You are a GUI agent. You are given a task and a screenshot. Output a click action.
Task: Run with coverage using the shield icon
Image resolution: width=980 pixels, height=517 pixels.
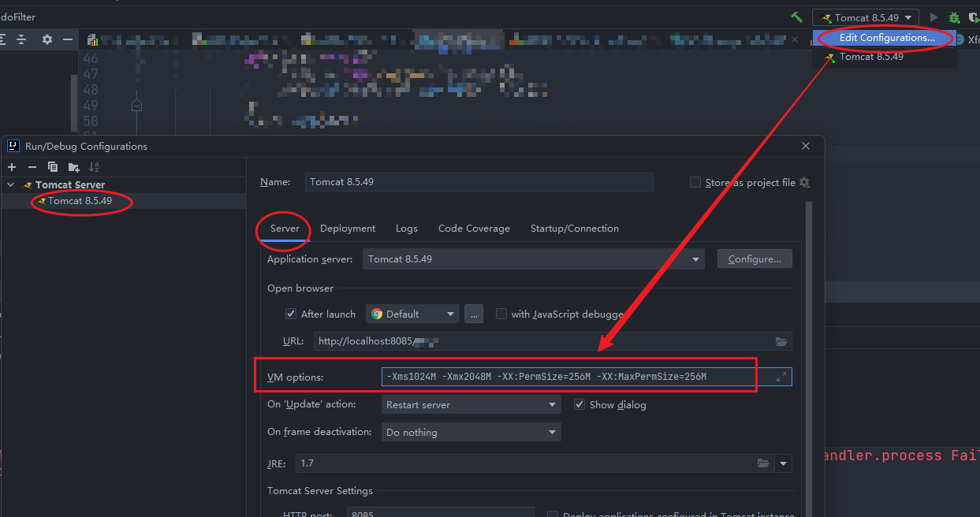[973, 17]
